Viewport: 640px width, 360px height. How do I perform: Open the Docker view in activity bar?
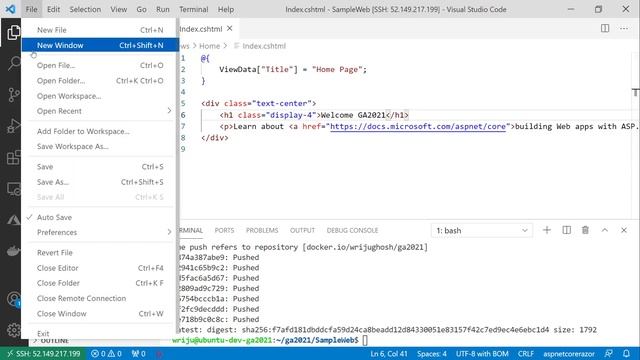[13, 251]
